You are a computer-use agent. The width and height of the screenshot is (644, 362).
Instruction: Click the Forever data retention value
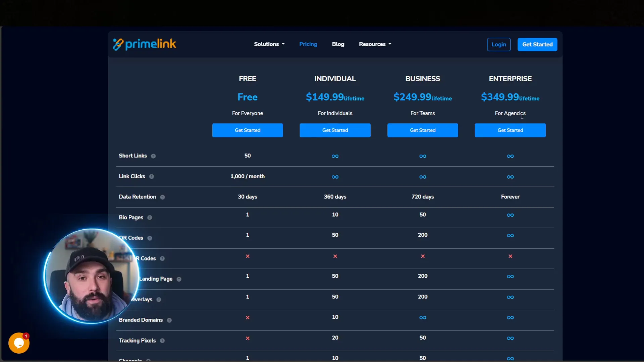[510, 197]
